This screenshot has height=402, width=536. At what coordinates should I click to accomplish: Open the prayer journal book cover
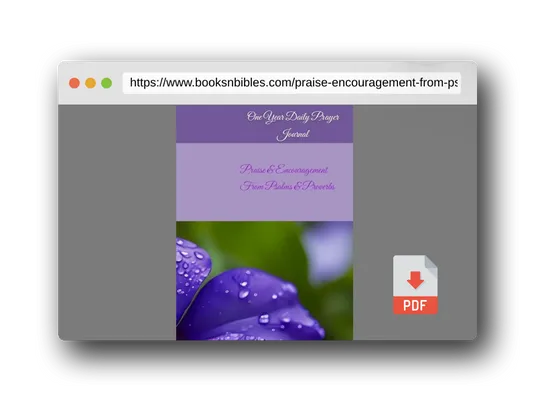[x=265, y=223]
